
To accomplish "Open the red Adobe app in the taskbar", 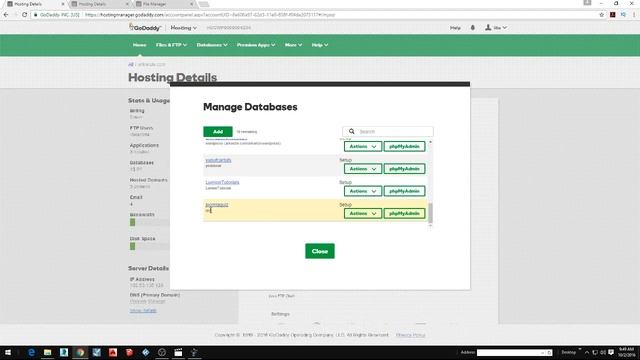I will click(113, 352).
